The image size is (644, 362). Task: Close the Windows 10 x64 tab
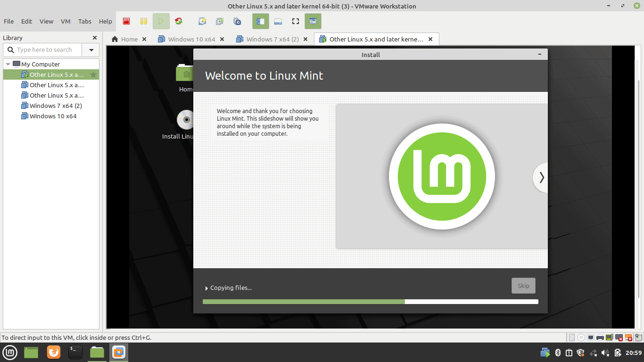(222, 39)
